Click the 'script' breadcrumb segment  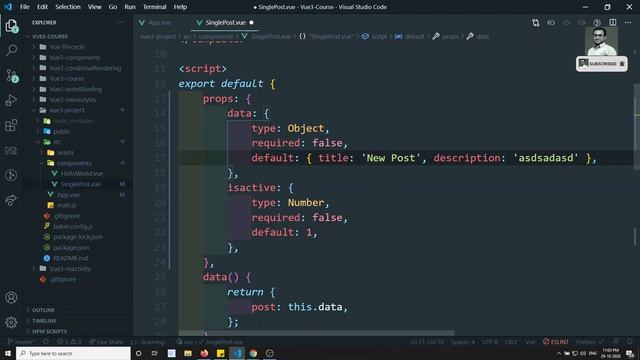tap(379, 36)
